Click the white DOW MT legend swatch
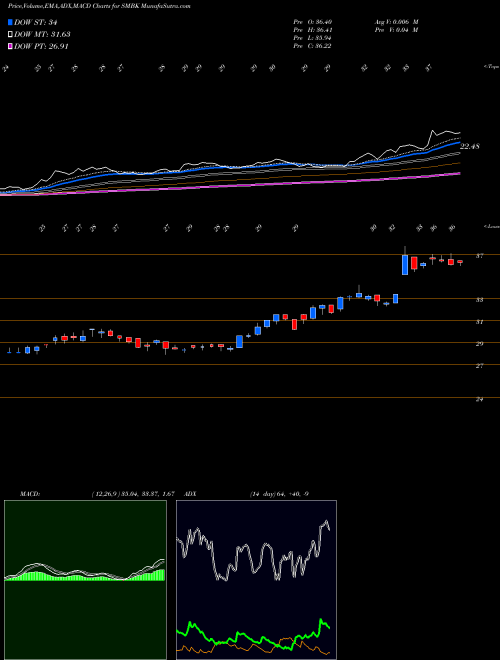This screenshot has height=660, width=500. [11, 34]
